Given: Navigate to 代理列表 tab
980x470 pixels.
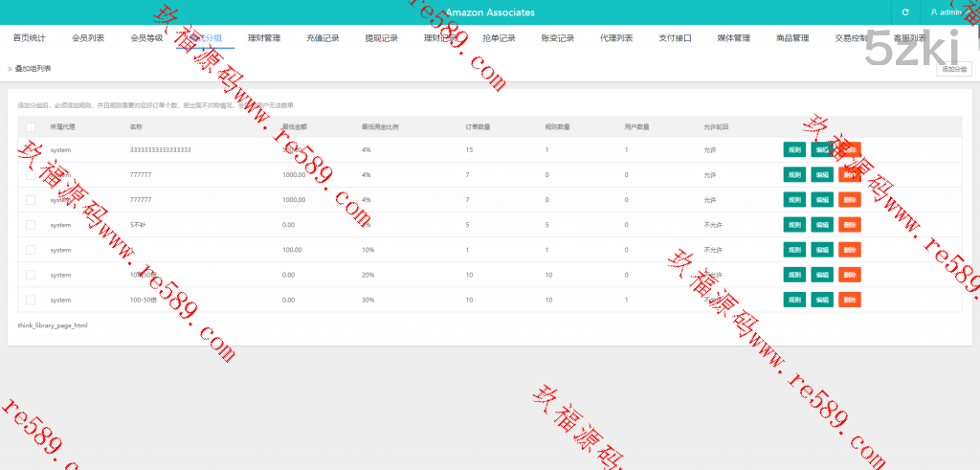Looking at the screenshot, I should [x=616, y=38].
